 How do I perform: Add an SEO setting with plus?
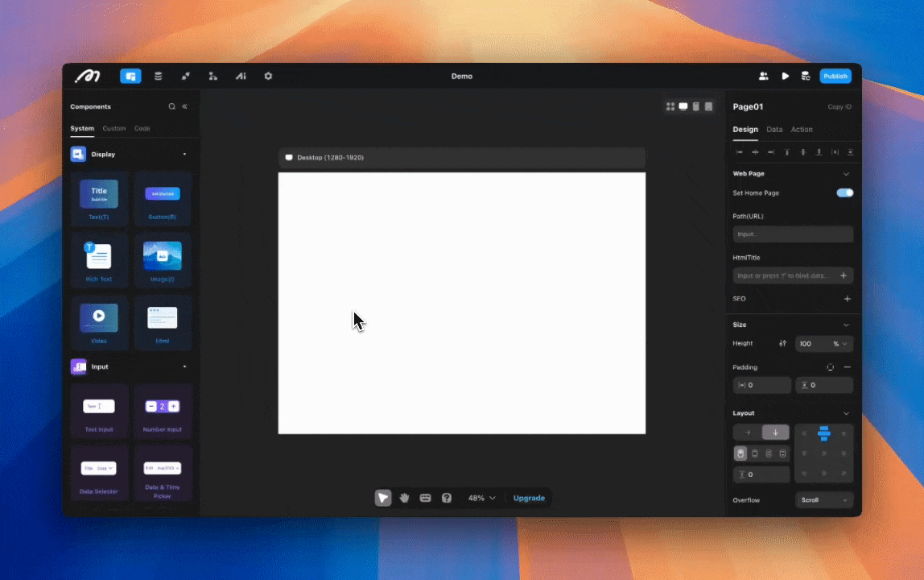[847, 299]
